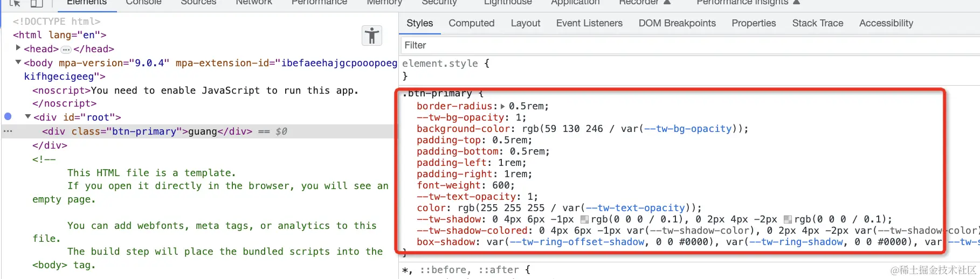Open the Network panel tab
The height and width of the screenshot is (279, 980).
point(254,3)
